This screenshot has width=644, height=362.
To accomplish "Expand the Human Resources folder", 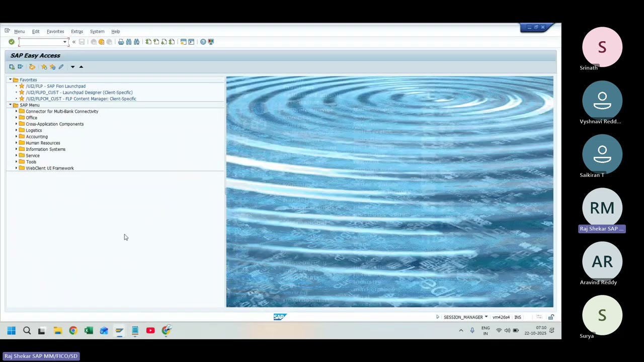I will click(x=16, y=143).
